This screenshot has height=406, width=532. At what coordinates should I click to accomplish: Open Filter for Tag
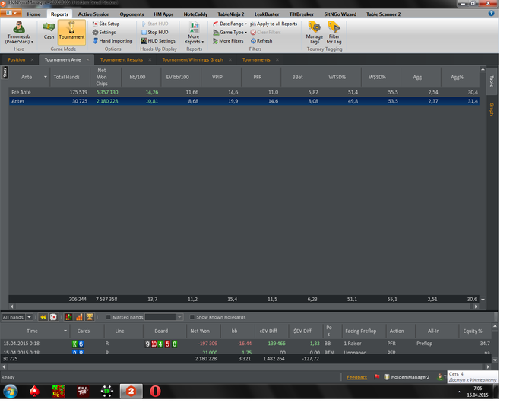tap(334, 32)
